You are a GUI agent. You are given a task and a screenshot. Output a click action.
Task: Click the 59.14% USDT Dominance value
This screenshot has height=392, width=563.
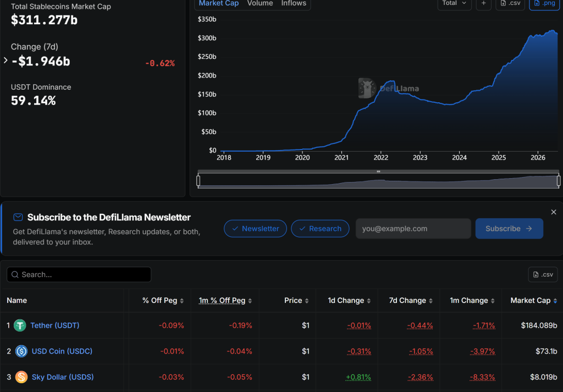[34, 101]
